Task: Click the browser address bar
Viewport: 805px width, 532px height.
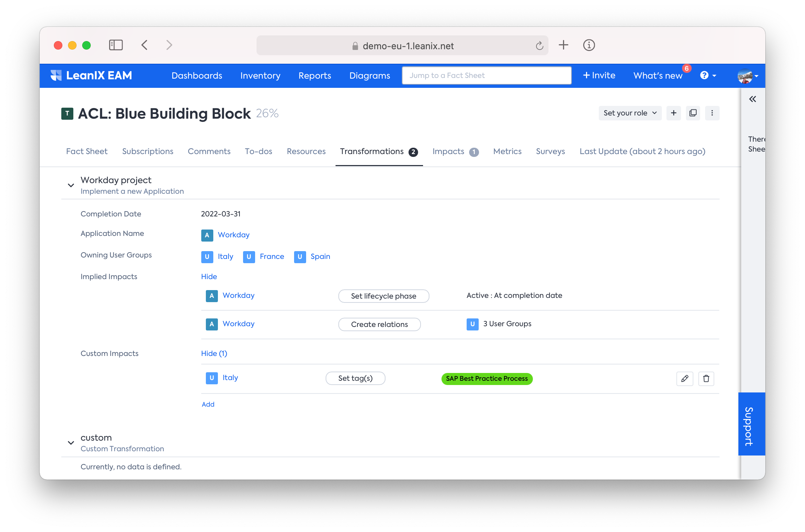Action: [402, 45]
